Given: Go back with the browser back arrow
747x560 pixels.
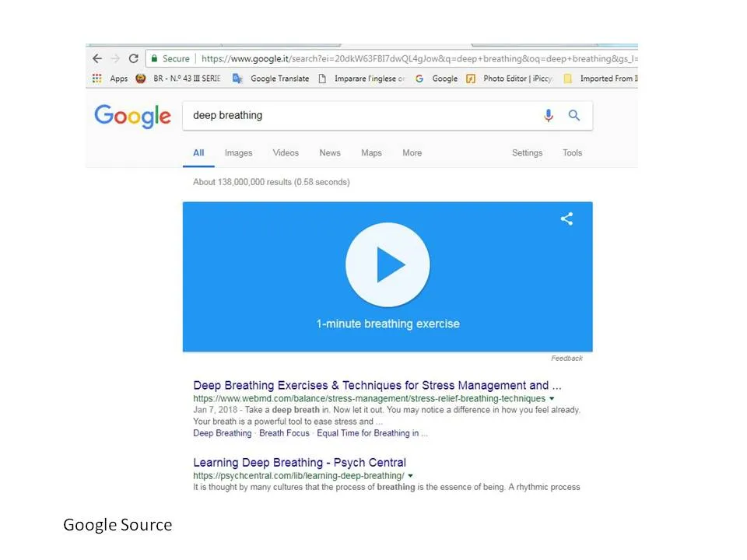Looking at the screenshot, I should click(x=97, y=58).
